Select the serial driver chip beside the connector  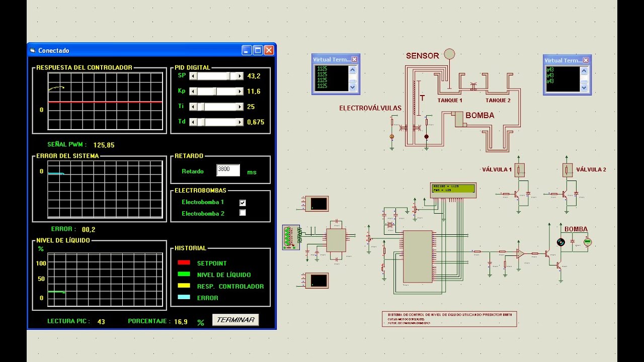coord(336,240)
